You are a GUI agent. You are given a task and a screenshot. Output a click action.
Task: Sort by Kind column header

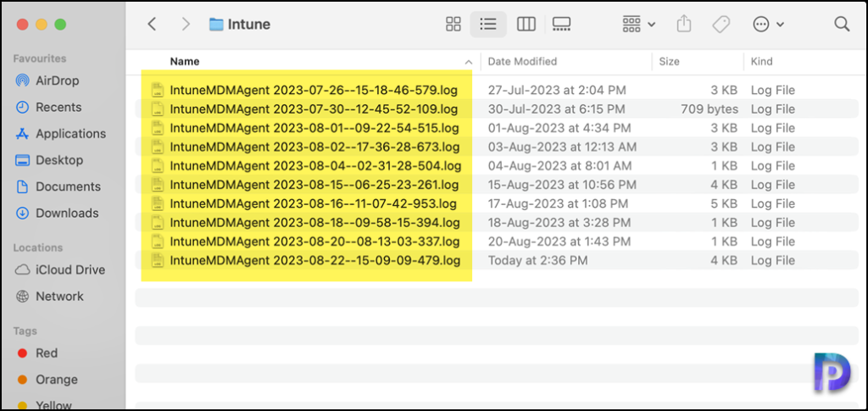(761, 61)
